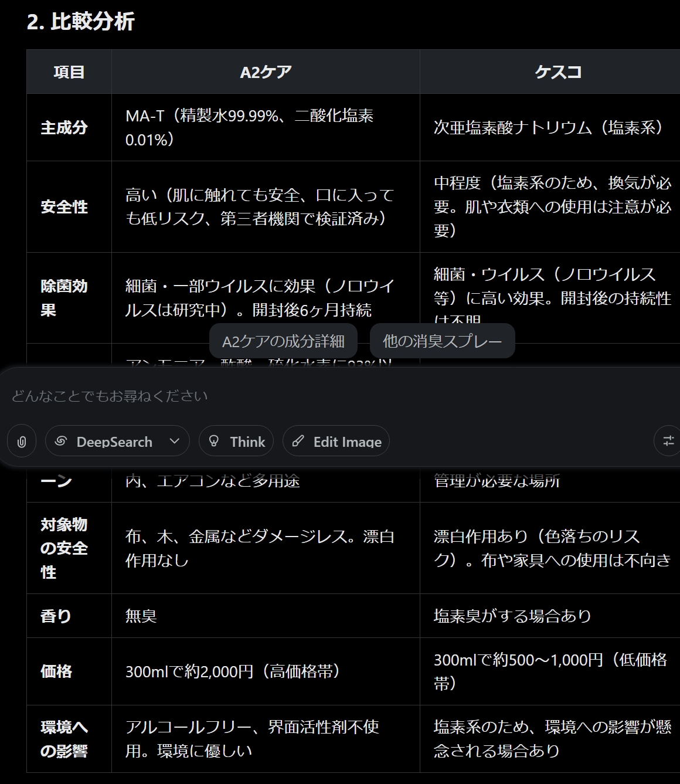Click the cell starting '中程度（塩素系のため'
680x784 pixels.
tap(550, 206)
